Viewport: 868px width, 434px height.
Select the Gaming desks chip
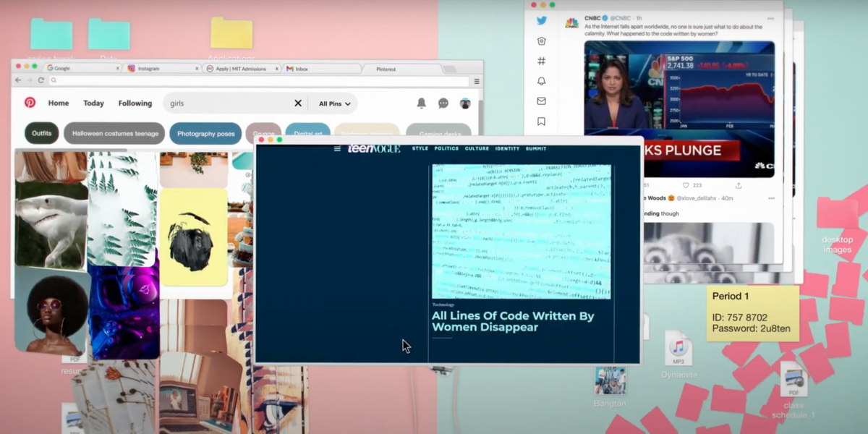pyautogui.click(x=438, y=129)
